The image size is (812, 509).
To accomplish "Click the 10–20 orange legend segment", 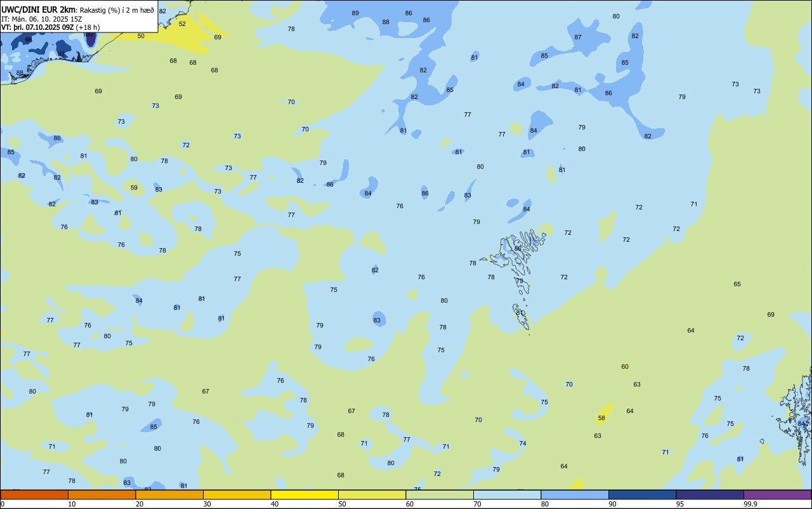I will coord(101,494).
